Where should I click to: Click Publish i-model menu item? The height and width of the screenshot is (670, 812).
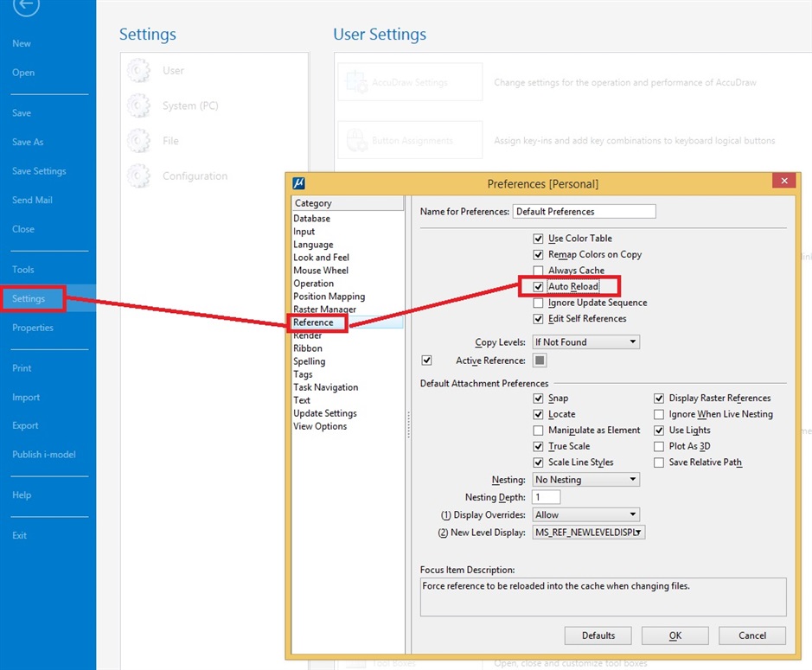click(44, 455)
